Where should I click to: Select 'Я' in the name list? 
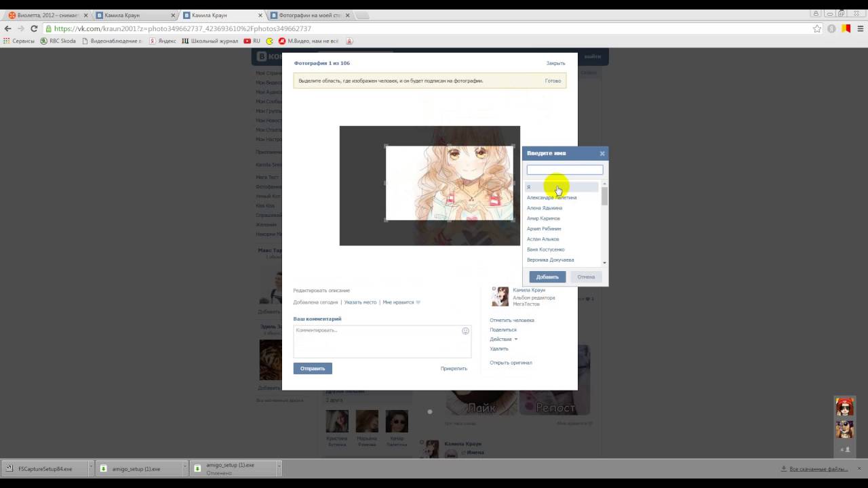(563, 187)
